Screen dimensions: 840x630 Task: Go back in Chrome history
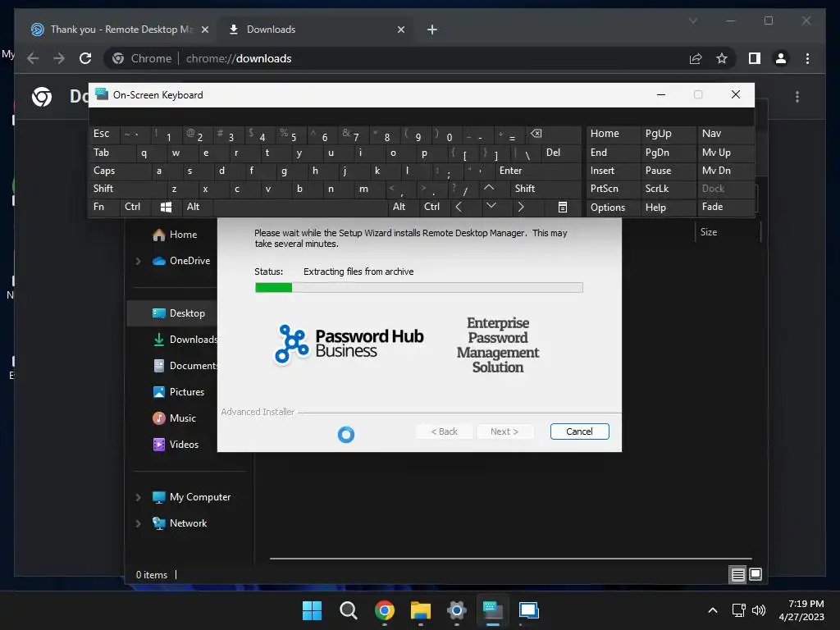[x=33, y=58]
